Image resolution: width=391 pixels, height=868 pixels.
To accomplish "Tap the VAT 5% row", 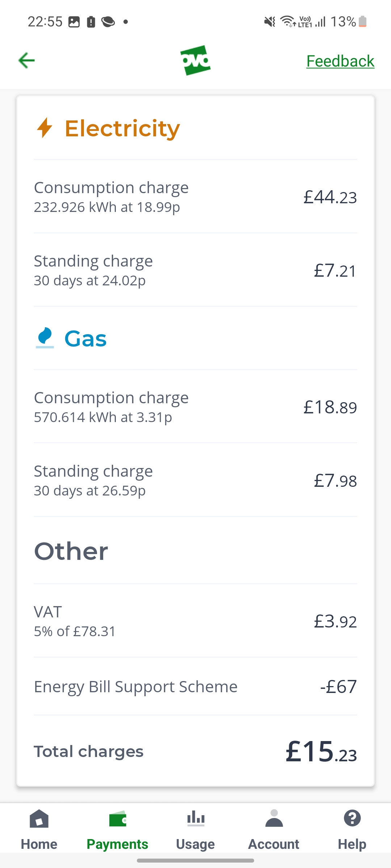I will pos(195,621).
